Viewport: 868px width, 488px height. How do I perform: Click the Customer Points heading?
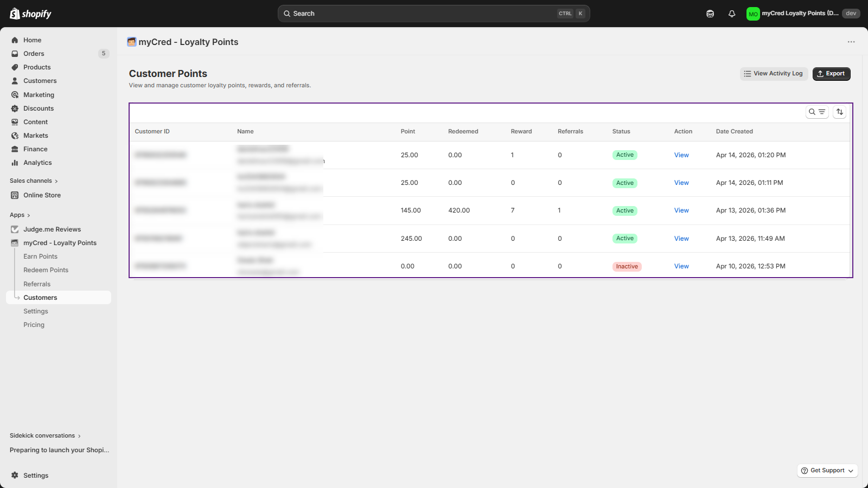point(168,74)
